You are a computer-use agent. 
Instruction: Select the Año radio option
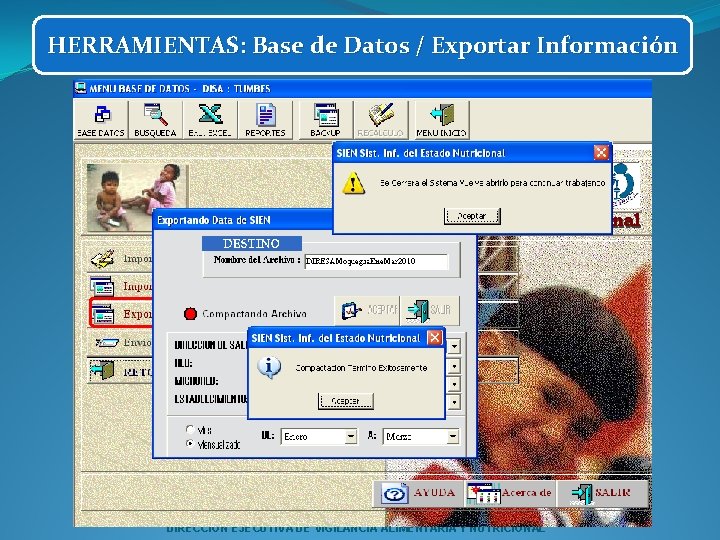190,429
